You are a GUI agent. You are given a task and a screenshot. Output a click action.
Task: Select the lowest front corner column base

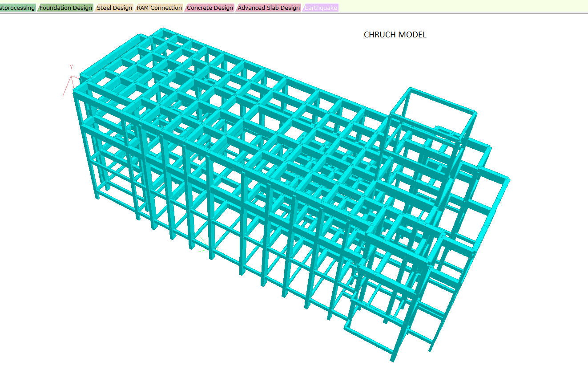coord(392,358)
